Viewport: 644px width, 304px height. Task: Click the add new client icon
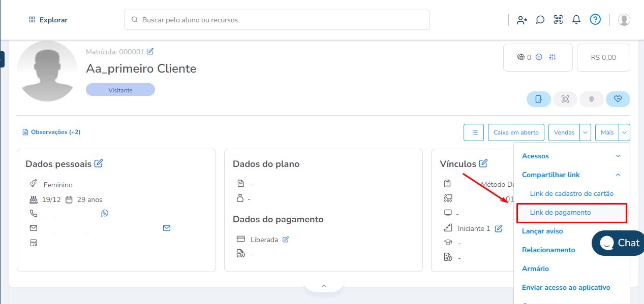[x=522, y=20]
